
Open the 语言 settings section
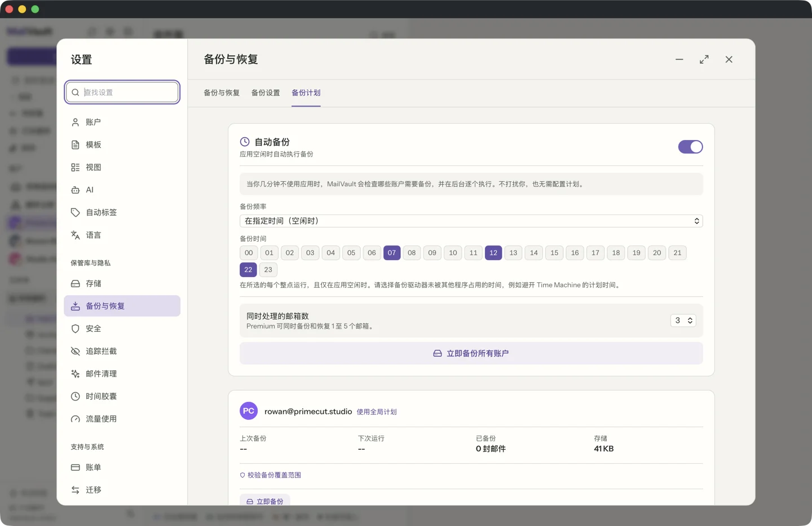coord(122,235)
